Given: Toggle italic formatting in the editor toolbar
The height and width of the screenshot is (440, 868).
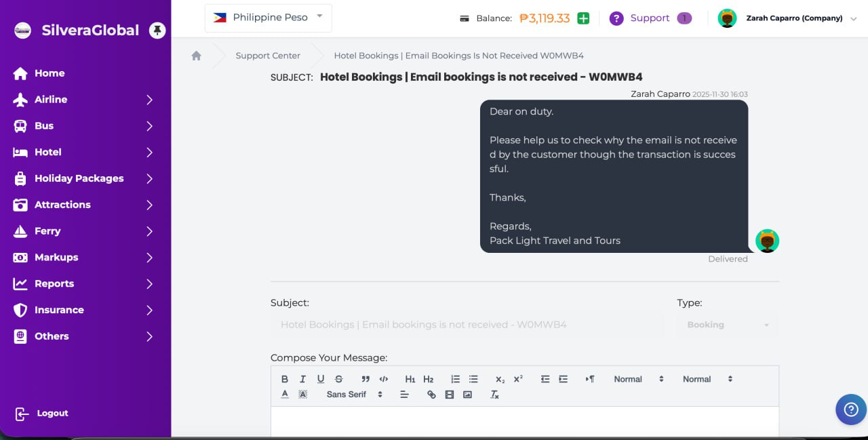Looking at the screenshot, I should (302, 379).
